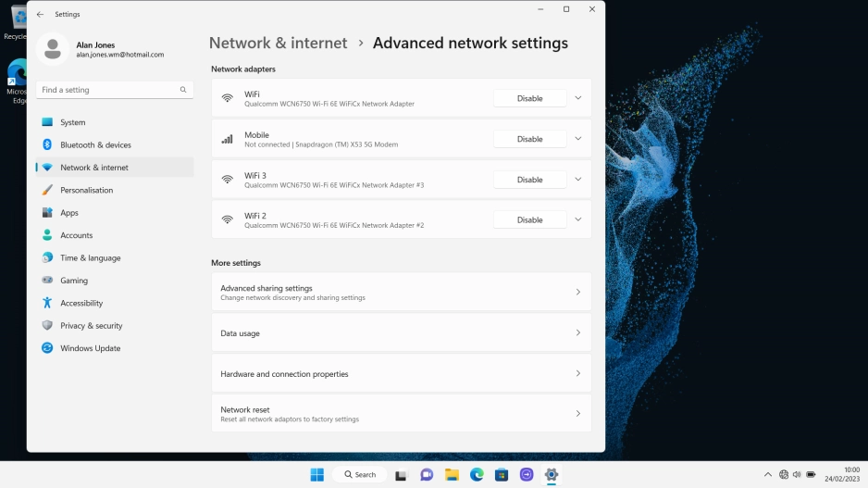Screen dimensions: 868x488
Task: Click the user avatar for Alan Jones
Action: 53,49
